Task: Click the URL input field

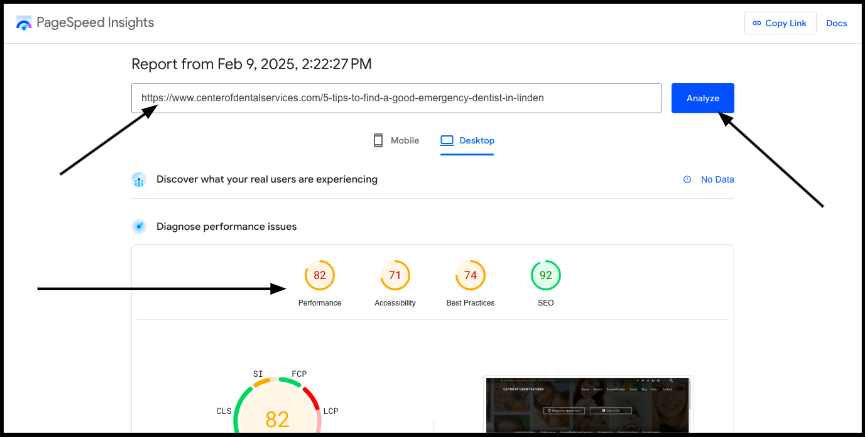Action: [396, 98]
